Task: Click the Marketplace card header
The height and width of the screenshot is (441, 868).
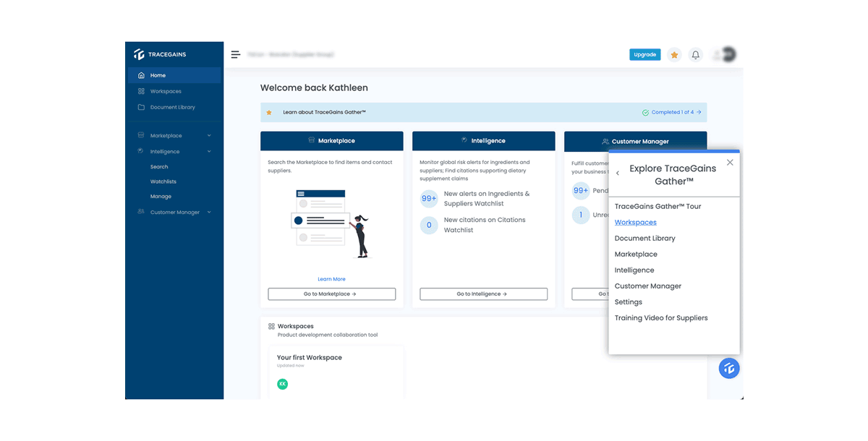Action: pos(332,140)
